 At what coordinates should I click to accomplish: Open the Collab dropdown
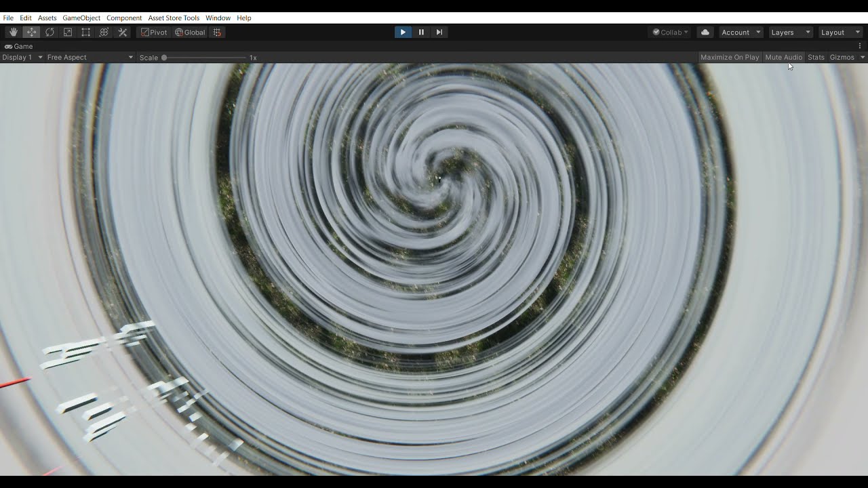pyautogui.click(x=671, y=32)
